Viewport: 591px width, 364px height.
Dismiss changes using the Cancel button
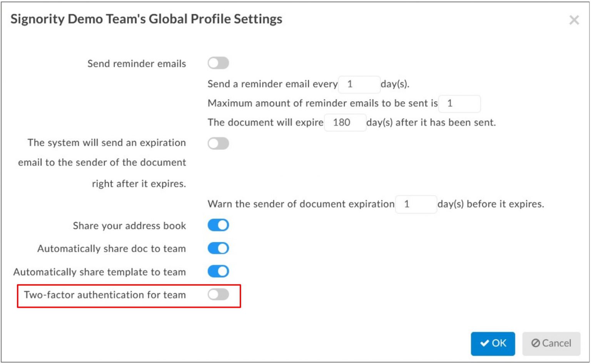tap(551, 343)
